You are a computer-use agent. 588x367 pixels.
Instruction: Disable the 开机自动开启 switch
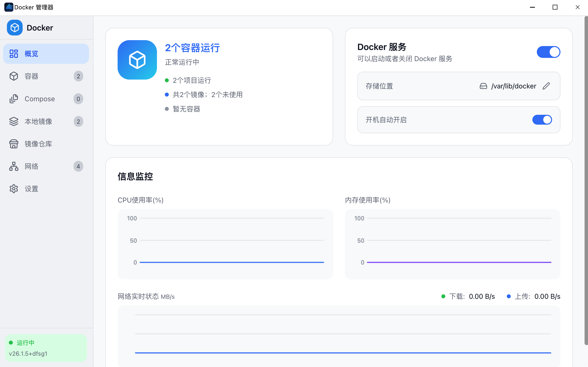(542, 120)
